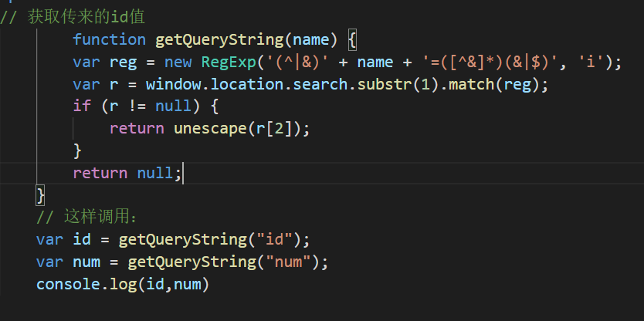
Task: Click the 'log' method in console.log
Action: (x=123, y=284)
